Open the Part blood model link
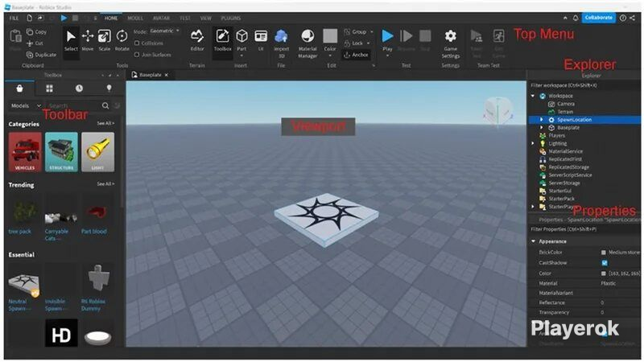Viewport: 644px width, 362px height. point(93,232)
